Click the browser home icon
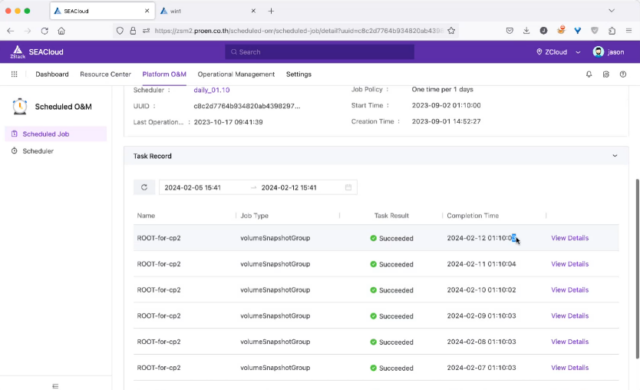Viewport: 640px width, 390px height. point(61,31)
